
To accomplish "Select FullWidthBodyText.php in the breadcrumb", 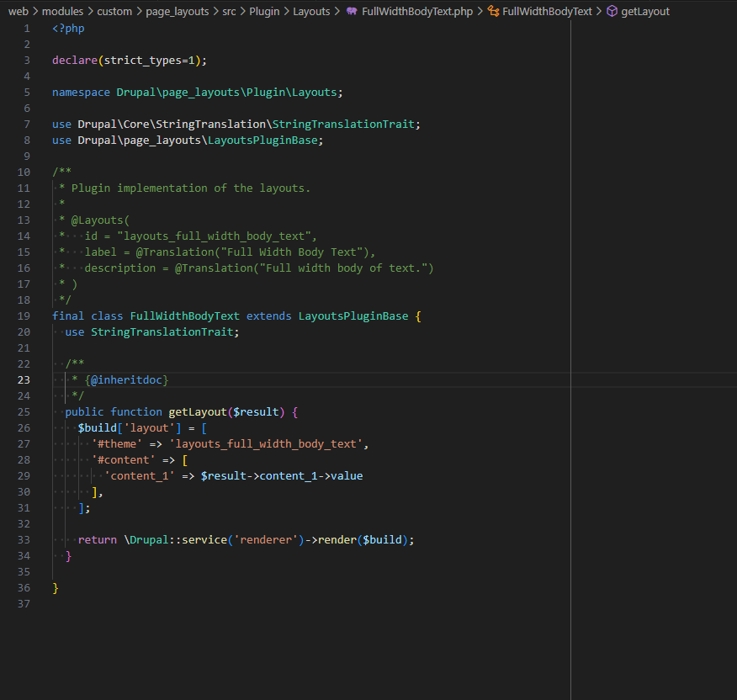I will point(416,12).
